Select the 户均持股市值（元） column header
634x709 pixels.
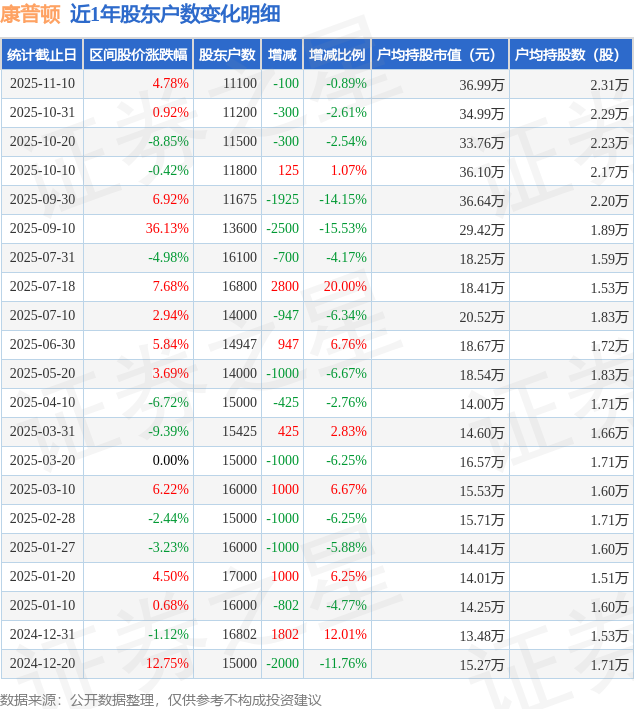(x=439, y=55)
